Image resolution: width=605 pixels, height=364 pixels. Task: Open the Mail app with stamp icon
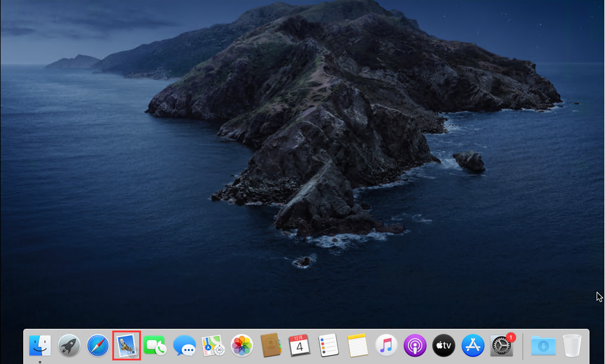point(127,345)
